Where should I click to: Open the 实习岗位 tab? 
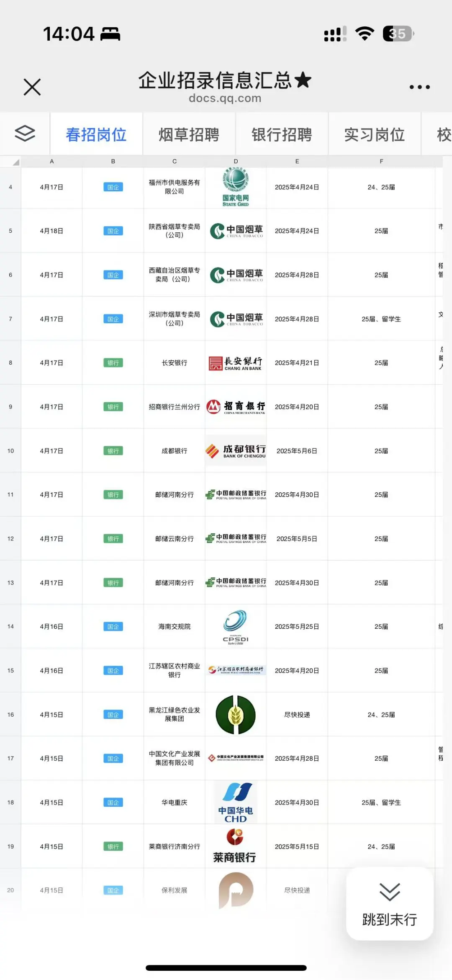375,134
